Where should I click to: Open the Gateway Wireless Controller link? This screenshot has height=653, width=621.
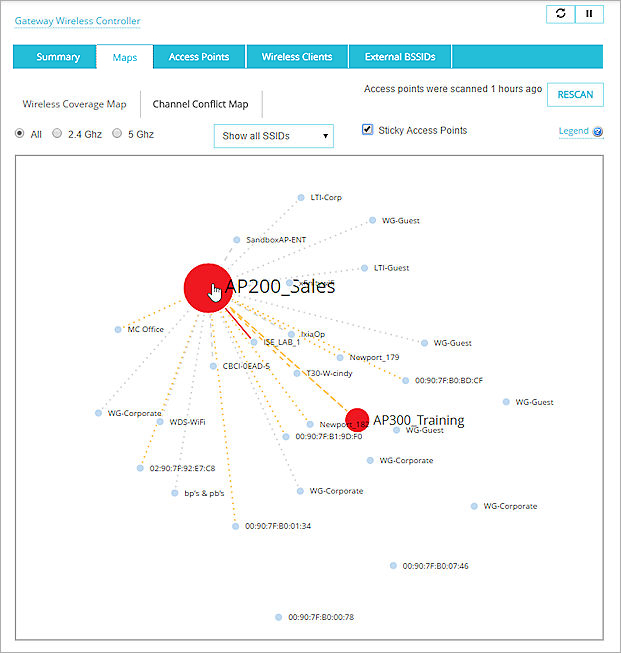(x=77, y=21)
